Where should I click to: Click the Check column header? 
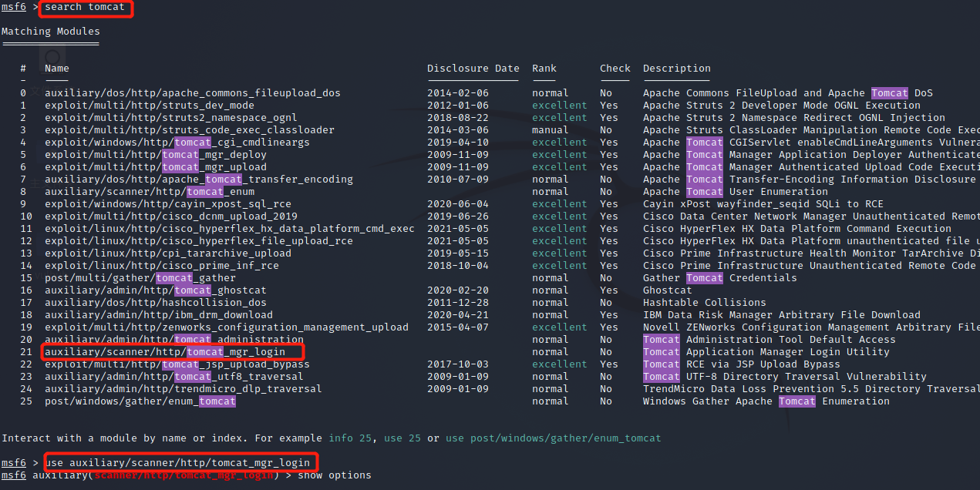(x=614, y=68)
